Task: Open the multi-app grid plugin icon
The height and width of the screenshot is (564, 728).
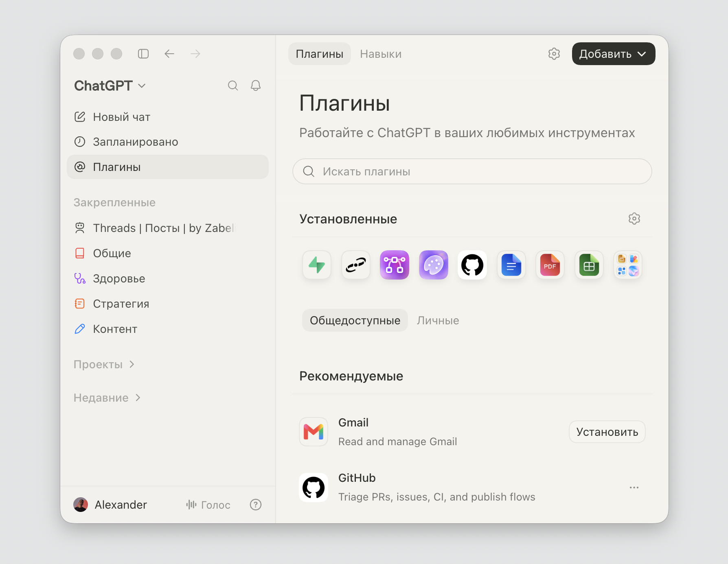Action: point(628,265)
